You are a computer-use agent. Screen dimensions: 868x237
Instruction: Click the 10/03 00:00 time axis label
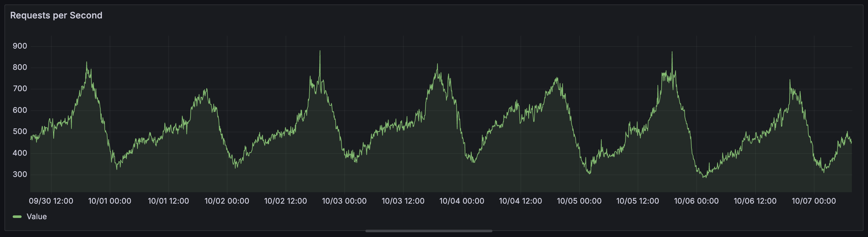344,201
